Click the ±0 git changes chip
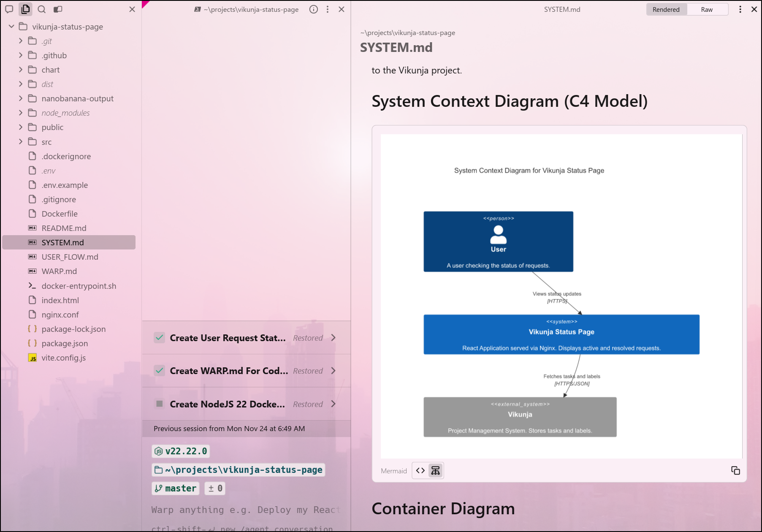Screen dimensions: 762x532 coord(215,489)
